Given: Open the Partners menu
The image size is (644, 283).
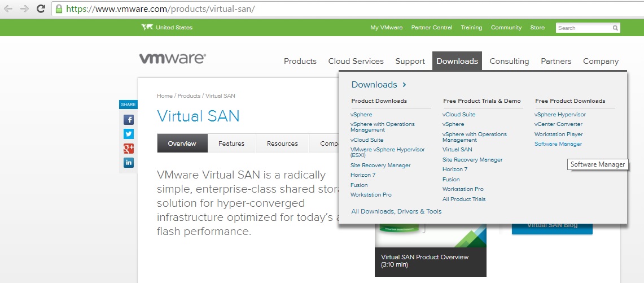Looking at the screenshot, I should [556, 62].
